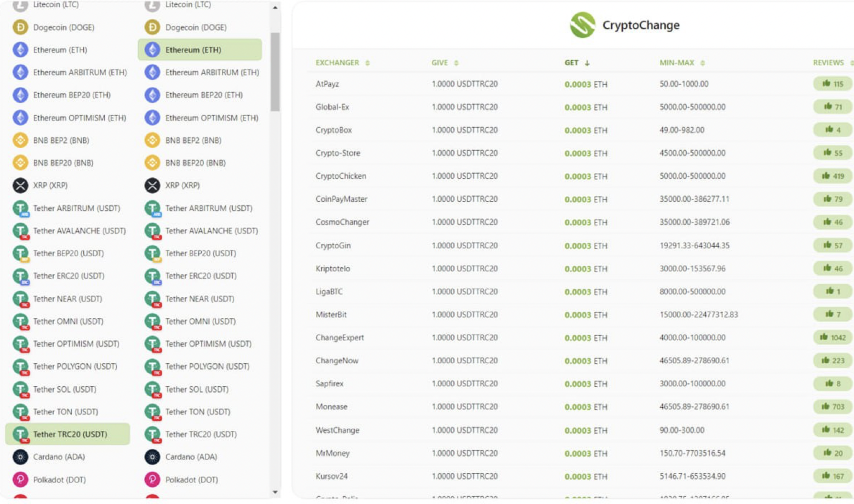
Task: Select the Tether ERC20 (USDT) icon
Action: tap(20, 276)
